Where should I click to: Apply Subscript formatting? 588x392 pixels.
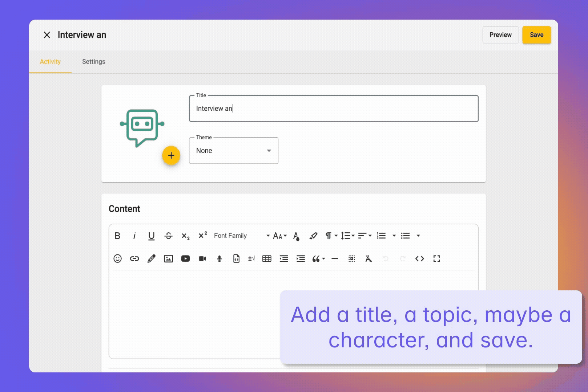(x=185, y=236)
